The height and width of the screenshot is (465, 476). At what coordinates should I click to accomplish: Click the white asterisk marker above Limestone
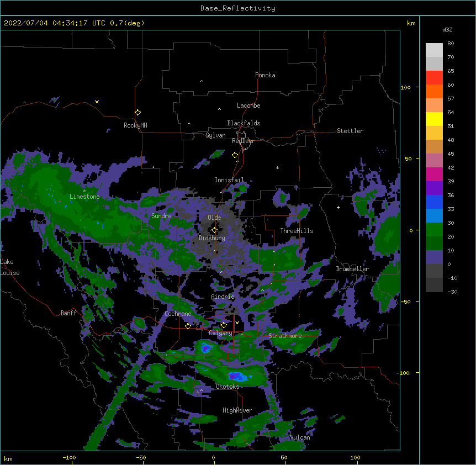[x=84, y=191]
